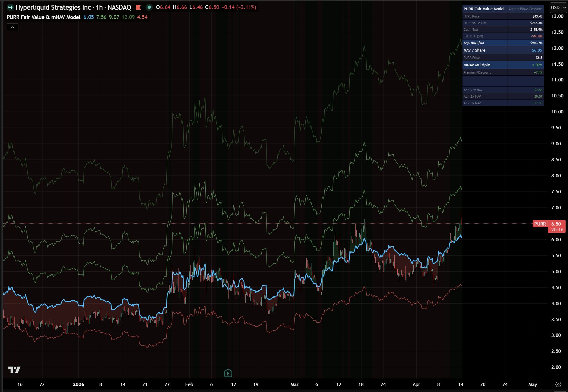Click the 10.00 price axis label

(x=557, y=112)
